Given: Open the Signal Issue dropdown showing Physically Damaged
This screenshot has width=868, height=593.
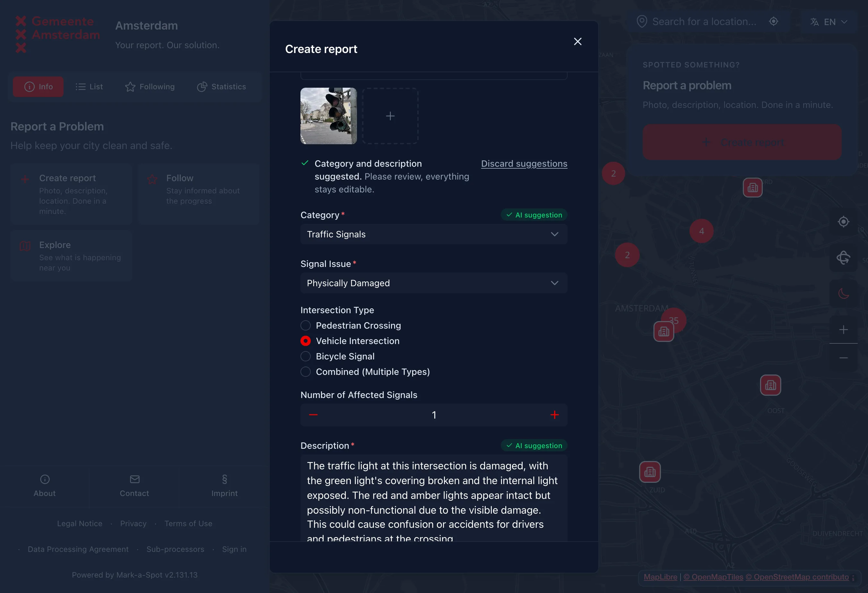Looking at the screenshot, I should 434,283.
